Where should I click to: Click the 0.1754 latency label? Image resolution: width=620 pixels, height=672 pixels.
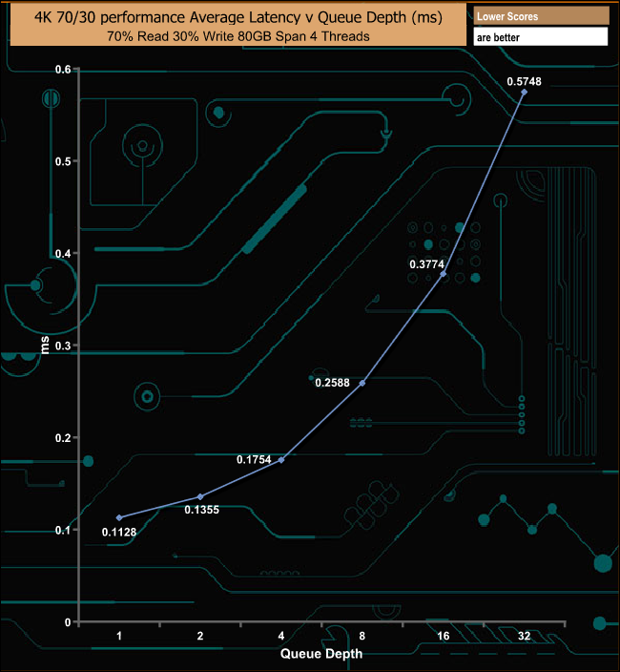[255, 459]
